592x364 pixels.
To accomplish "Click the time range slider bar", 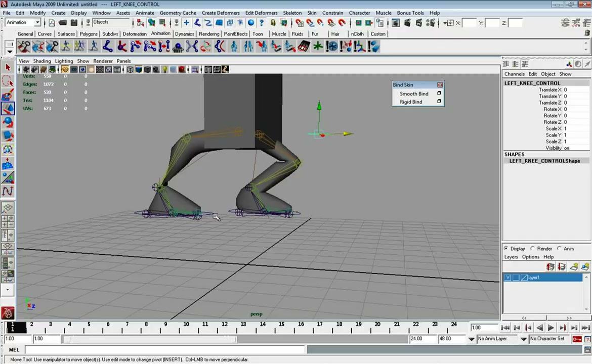I will [x=150, y=340].
